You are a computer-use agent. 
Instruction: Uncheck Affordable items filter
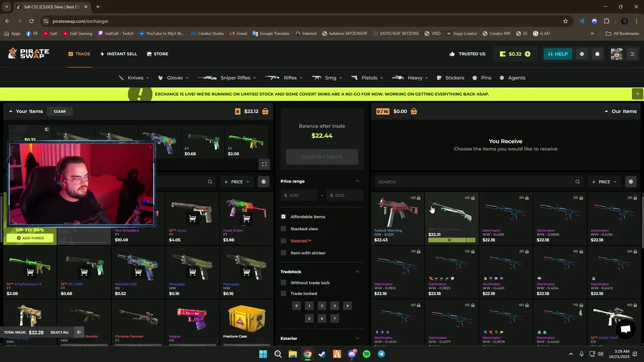[x=283, y=217]
